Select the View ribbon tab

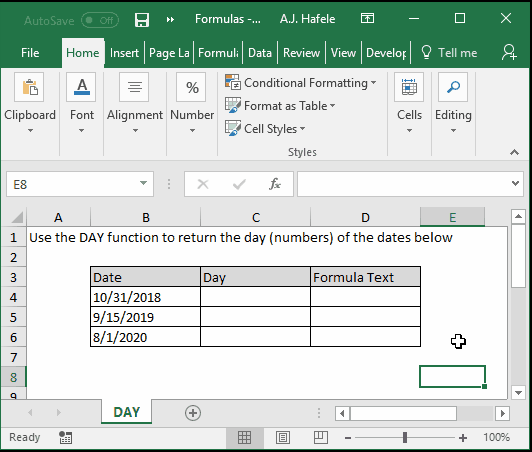[343, 53]
